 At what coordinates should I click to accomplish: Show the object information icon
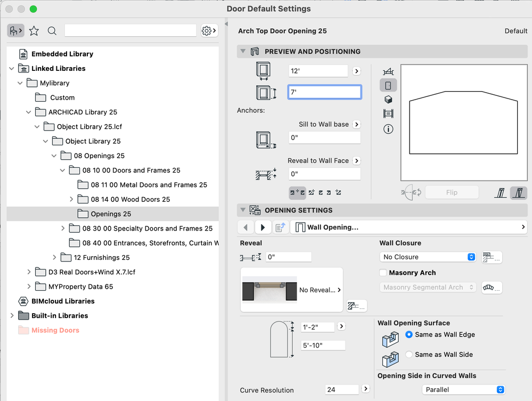(388, 129)
